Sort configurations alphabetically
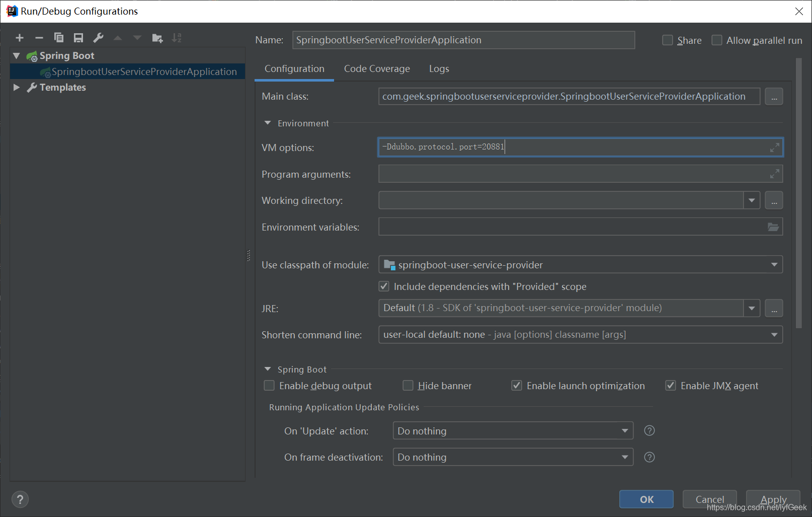Screen dimensions: 812x517 (x=177, y=38)
